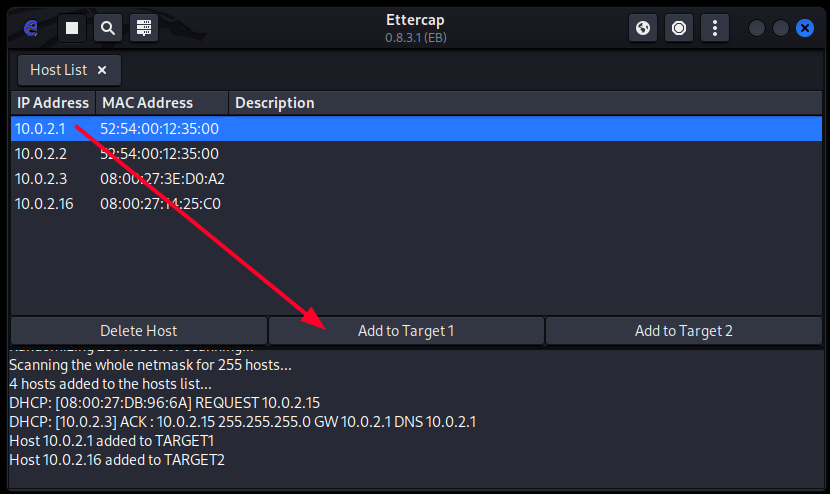Screen dimensions: 830x494
Task: Click the Description column header
Action: 274,103
